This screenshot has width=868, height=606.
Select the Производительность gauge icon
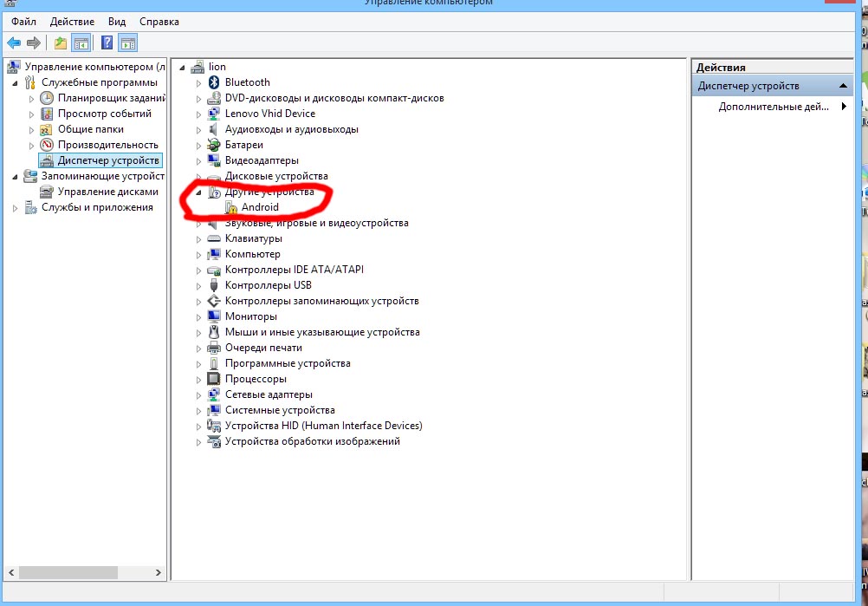point(47,145)
